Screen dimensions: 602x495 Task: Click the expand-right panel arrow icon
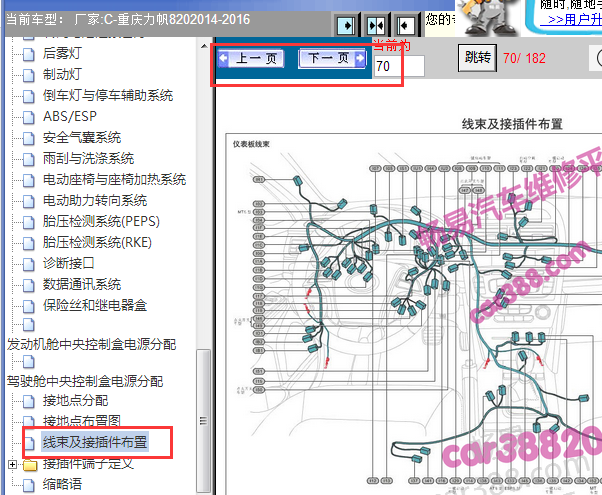[346, 26]
